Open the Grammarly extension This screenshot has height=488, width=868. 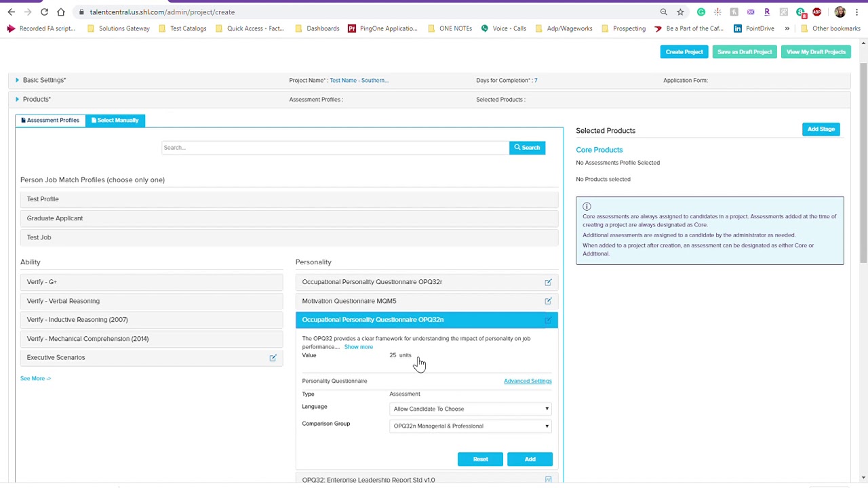pos(701,12)
